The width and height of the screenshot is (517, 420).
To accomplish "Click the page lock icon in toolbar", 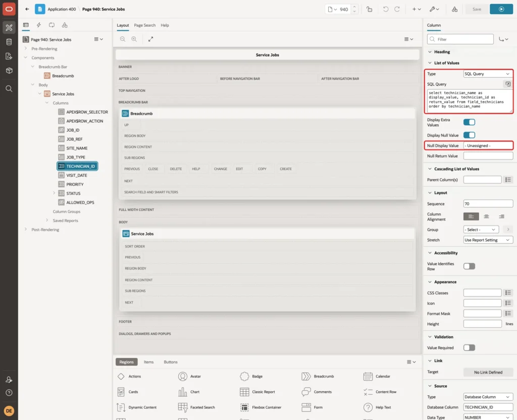I will point(369,9).
